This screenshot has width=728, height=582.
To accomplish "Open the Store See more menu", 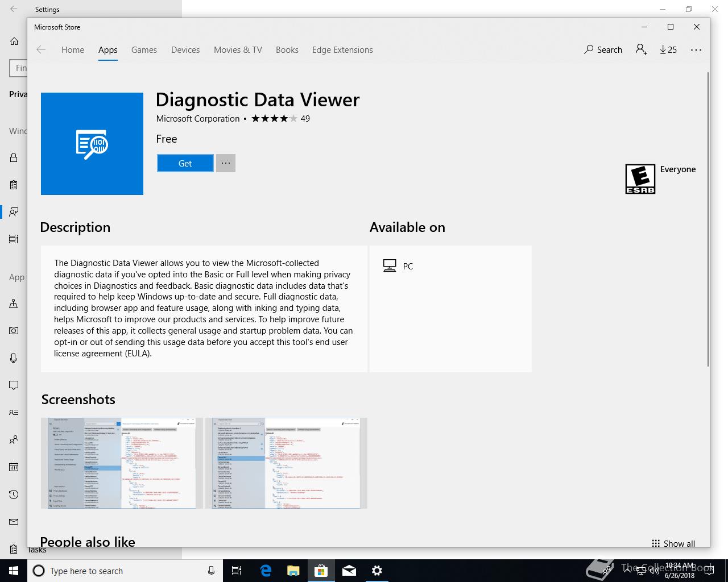I will pyautogui.click(x=696, y=50).
